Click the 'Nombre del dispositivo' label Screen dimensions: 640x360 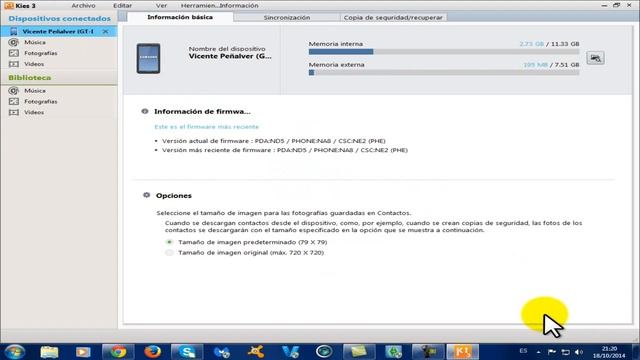point(227,49)
